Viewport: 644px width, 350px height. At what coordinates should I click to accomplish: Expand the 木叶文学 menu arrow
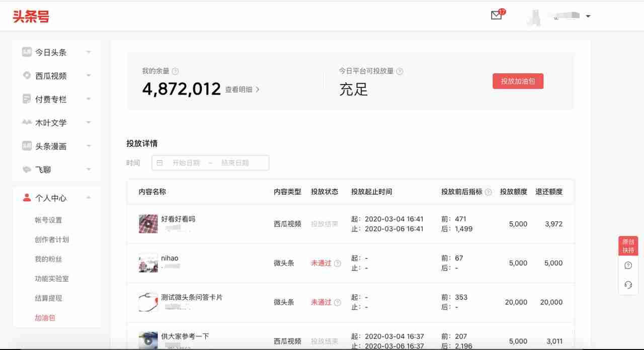(89, 123)
